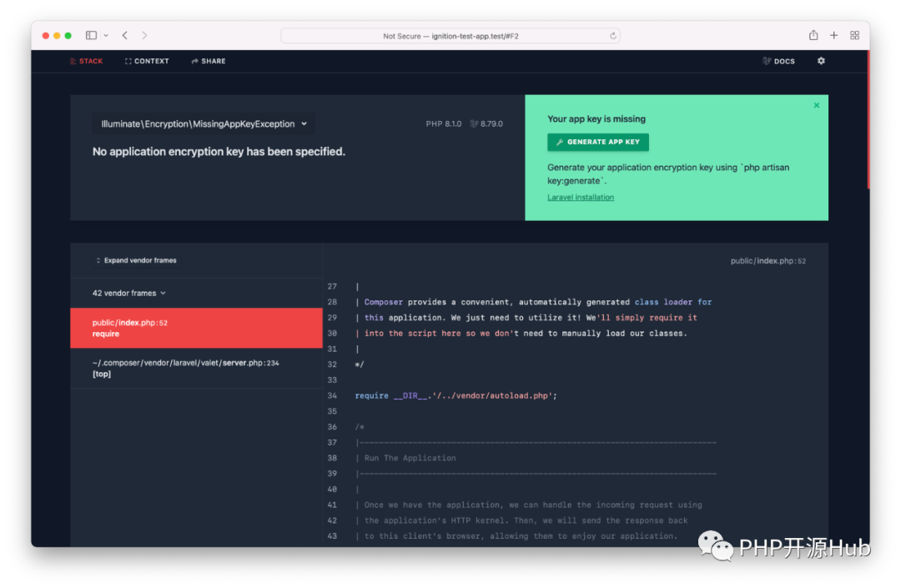Open the Safari share icon
The image size is (901, 588).
click(813, 35)
